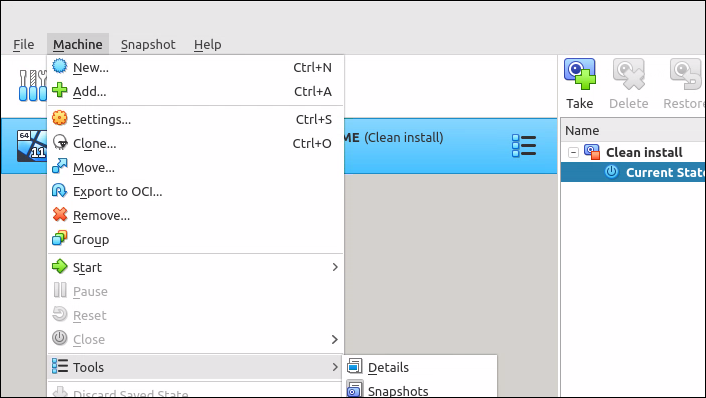Click the green plus Add icon
The image size is (706, 398).
[x=59, y=90]
